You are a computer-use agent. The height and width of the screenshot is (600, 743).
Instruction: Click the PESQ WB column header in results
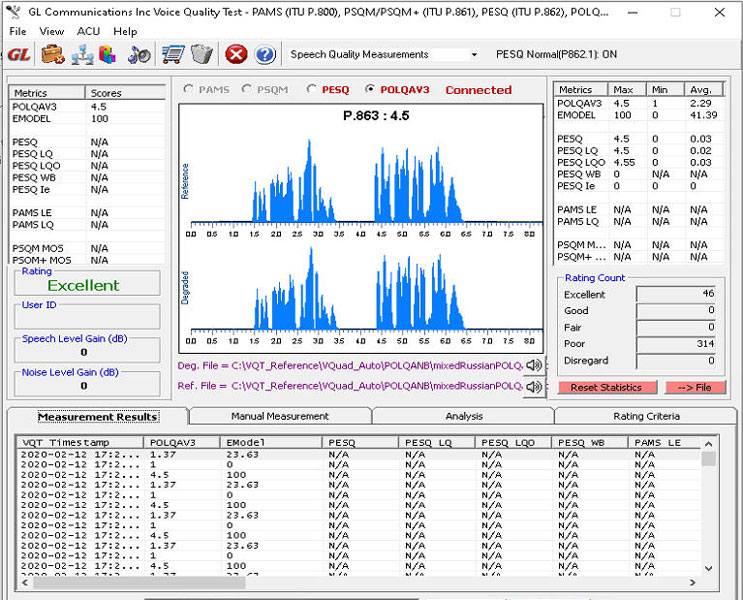[589, 442]
